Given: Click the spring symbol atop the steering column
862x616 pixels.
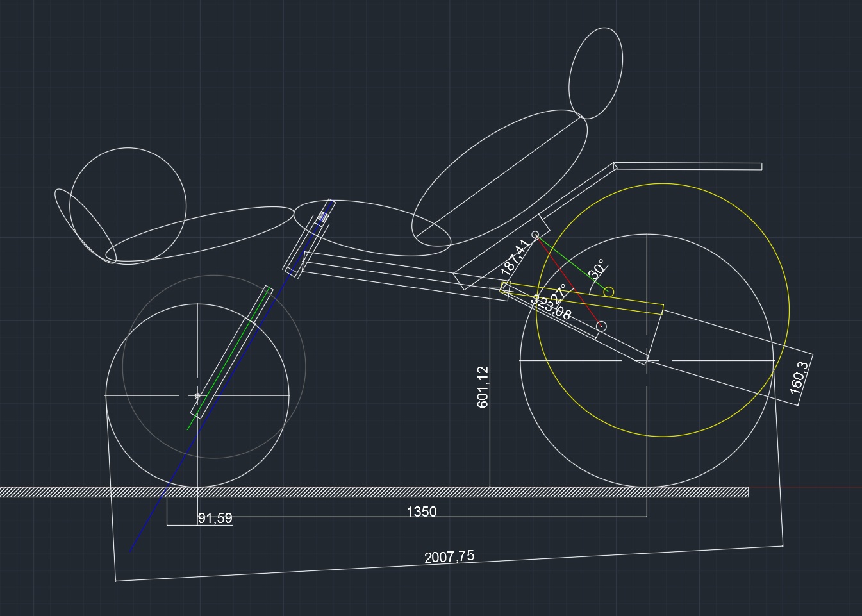Looking at the screenshot, I should pos(324,217).
